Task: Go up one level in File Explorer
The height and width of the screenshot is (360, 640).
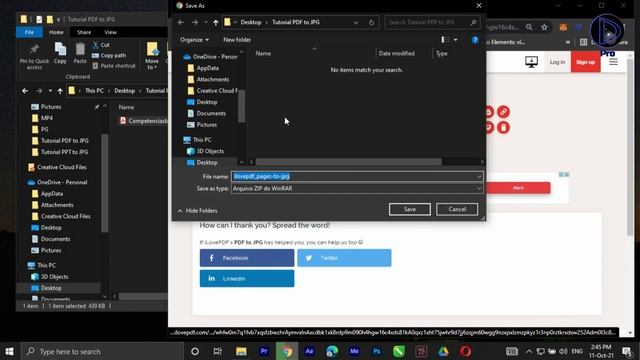Action: 60,91
